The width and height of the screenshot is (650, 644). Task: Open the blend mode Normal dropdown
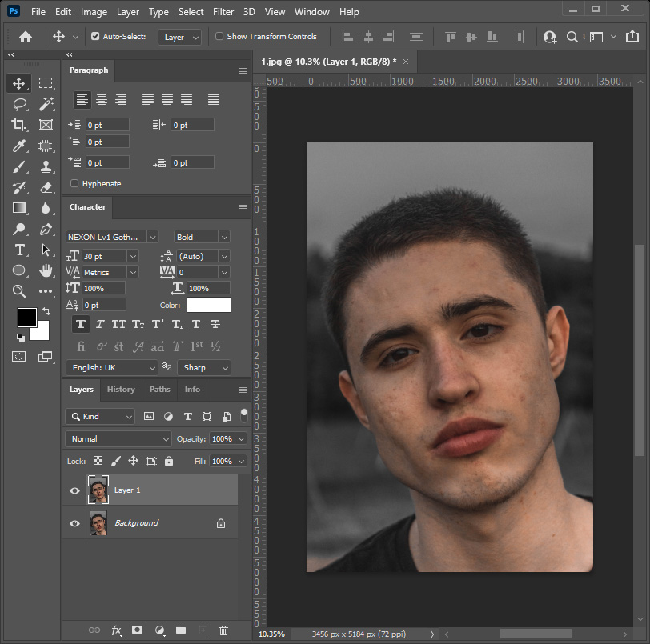coord(118,439)
